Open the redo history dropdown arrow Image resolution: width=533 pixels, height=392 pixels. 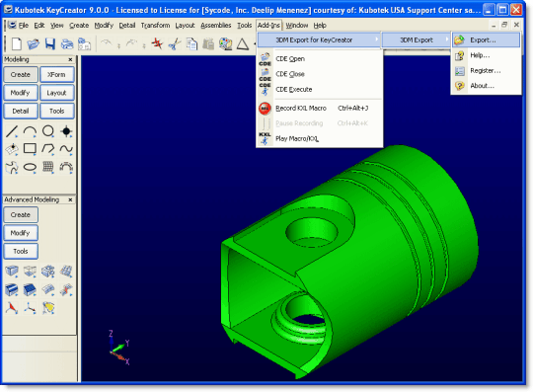coord(144,45)
